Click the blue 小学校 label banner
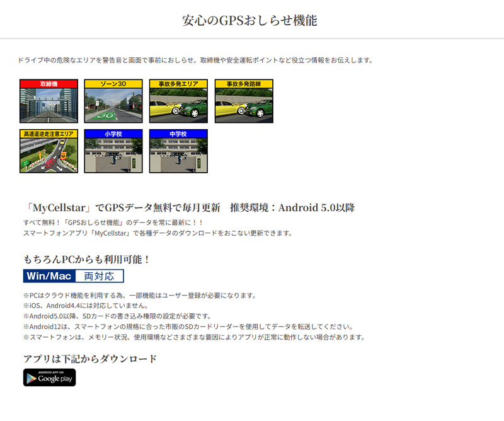The width and height of the screenshot is (504, 421). tap(113, 133)
